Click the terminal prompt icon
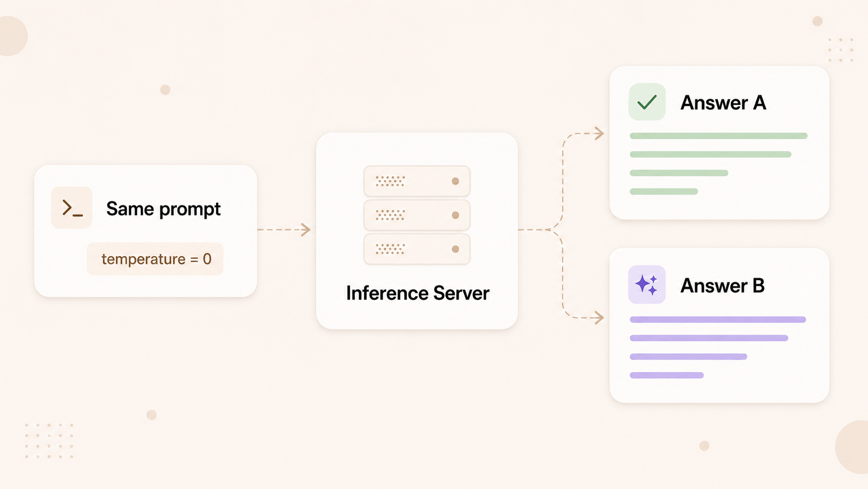Viewport: 868px width, 489px height. coord(72,208)
